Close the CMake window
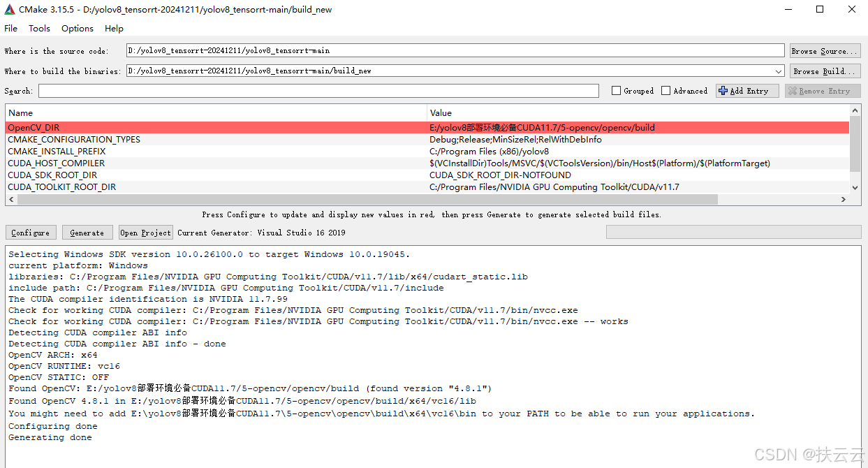Screen dimensions: 868x468 [852, 9]
